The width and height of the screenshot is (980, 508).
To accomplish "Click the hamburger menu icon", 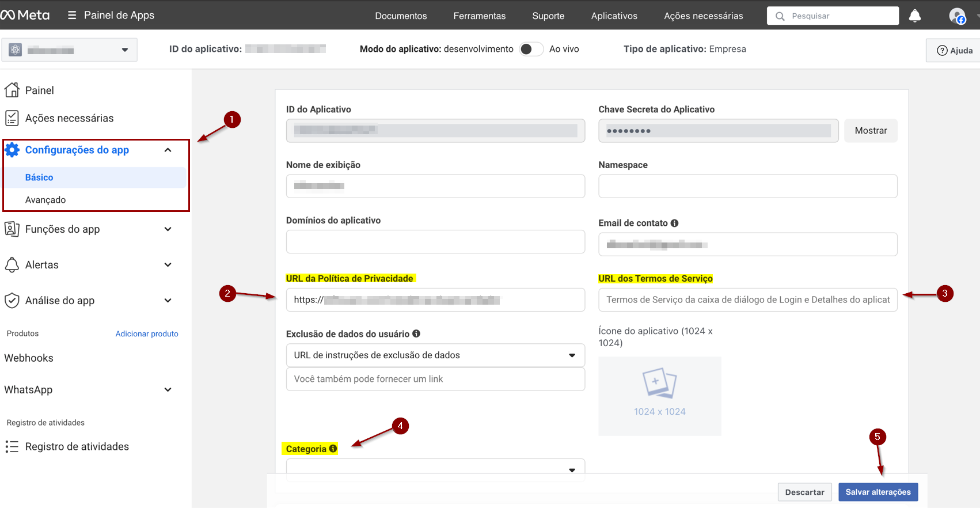I will pos(72,16).
